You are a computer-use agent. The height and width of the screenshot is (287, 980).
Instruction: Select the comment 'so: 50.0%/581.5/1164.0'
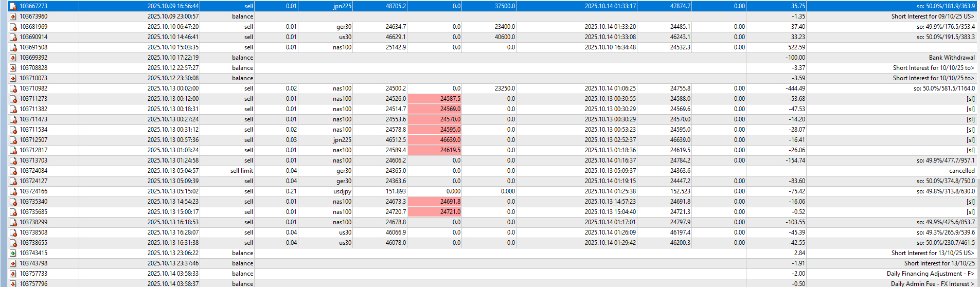tap(944, 88)
